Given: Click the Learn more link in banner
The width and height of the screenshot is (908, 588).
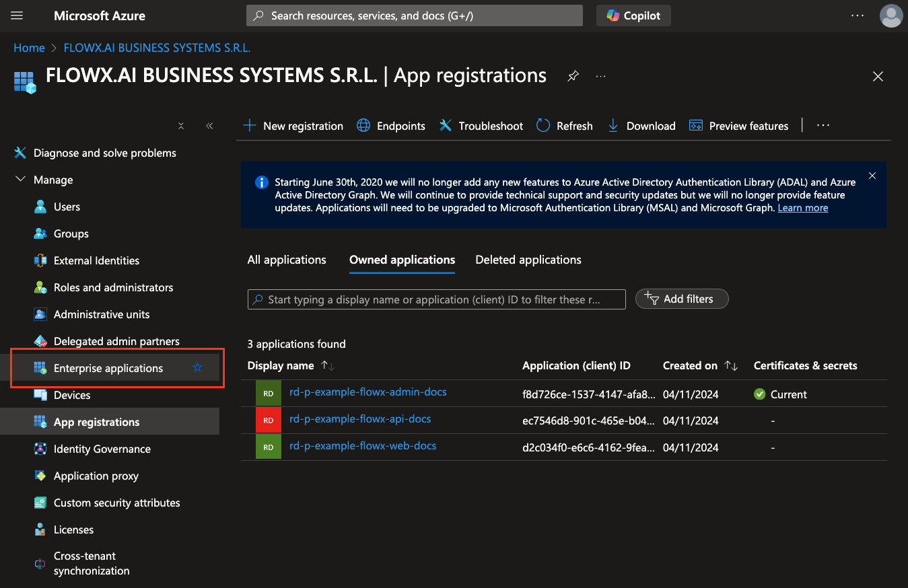Looking at the screenshot, I should pos(803,208).
